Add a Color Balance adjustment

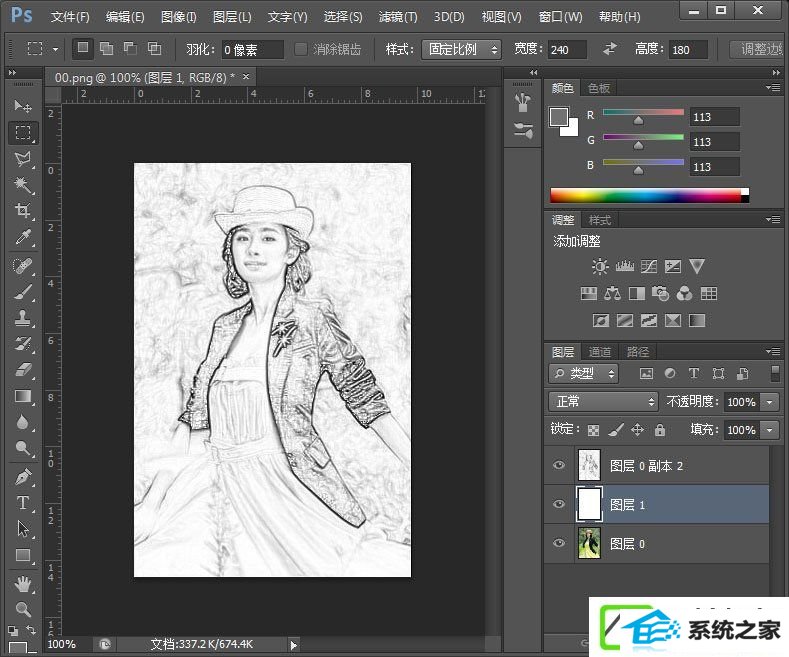612,293
